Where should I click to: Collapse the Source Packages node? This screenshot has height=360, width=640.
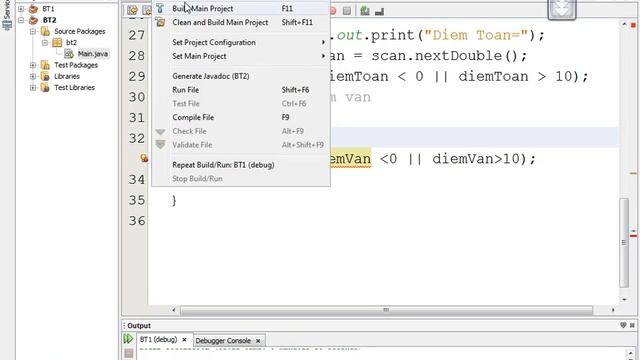(x=33, y=31)
